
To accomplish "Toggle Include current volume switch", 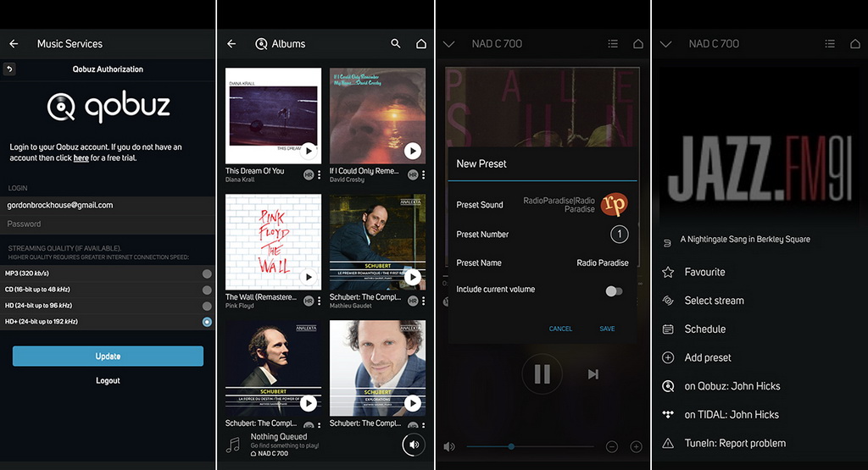I will [x=614, y=290].
